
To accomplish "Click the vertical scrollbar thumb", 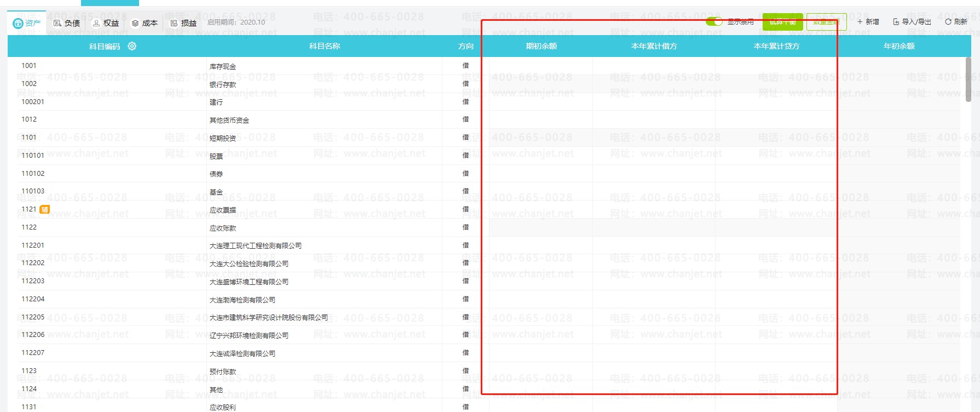I will 969,79.
